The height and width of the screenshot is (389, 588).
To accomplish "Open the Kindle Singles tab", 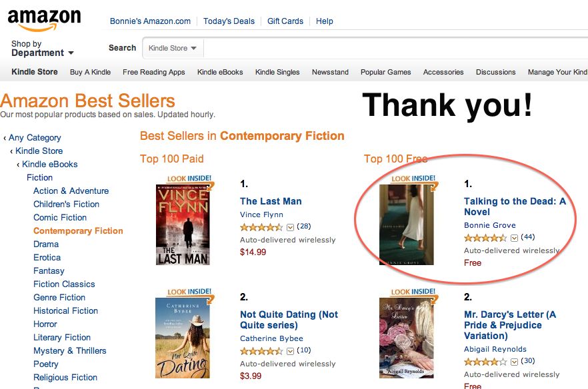I will (x=277, y=72).
